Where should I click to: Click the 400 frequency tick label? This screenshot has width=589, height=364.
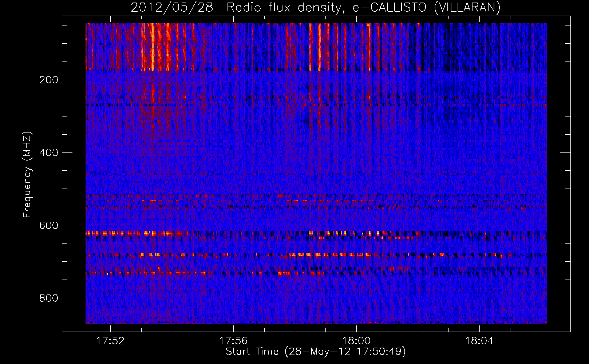coord(48,153)
